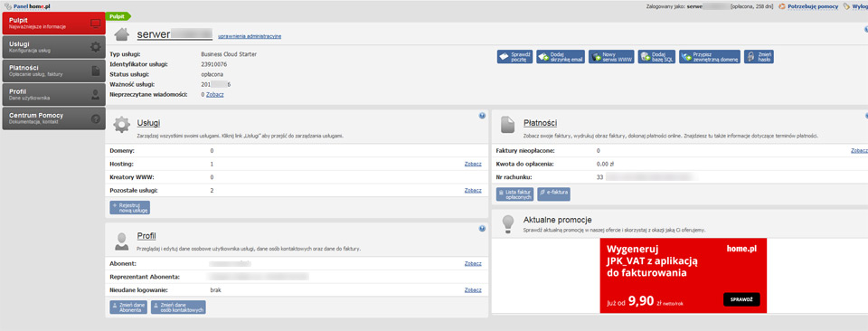The height and width of the screenshot is (331, 868).
Task: Click the Ważność usługi: label
Action: pyautogui.click(x=132, y=84)
